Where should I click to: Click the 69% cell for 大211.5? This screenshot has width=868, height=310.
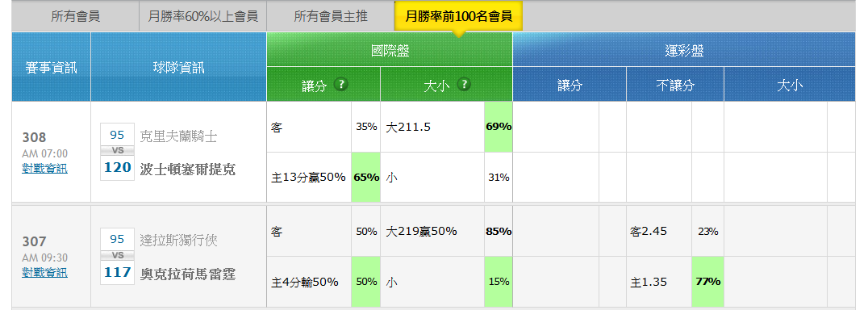pyautogui.click(x=499, y=127)
